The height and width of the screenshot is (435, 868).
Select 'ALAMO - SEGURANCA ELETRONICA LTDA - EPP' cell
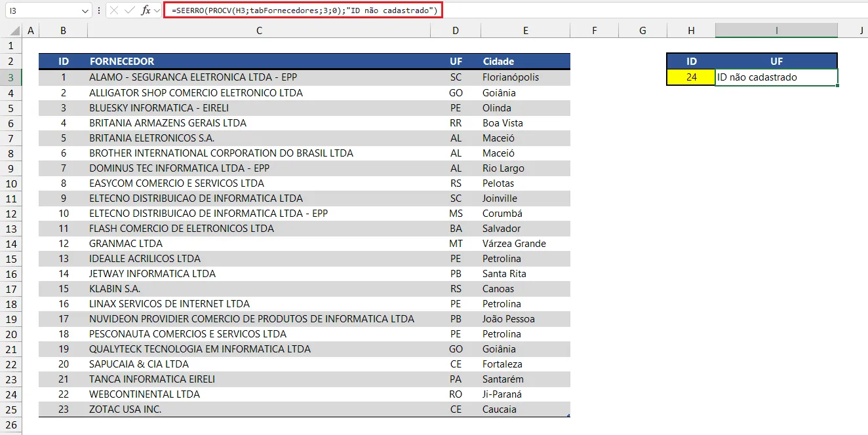click(260, 77)
